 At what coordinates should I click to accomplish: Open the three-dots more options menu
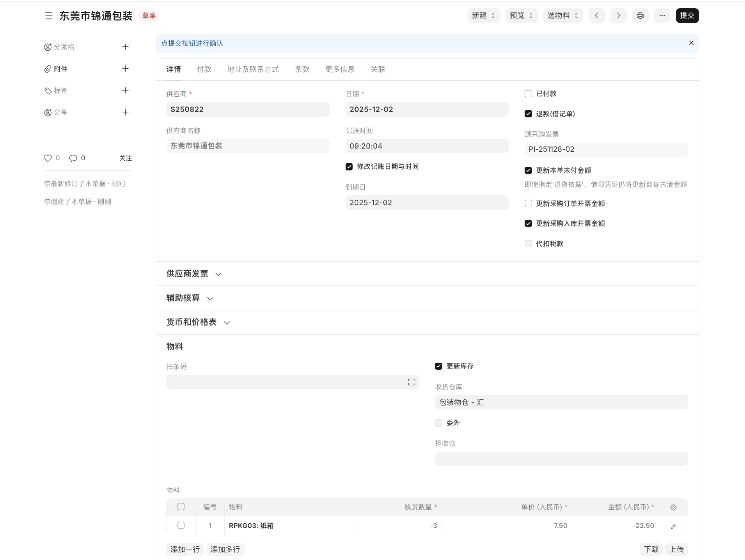pos(662,16)
